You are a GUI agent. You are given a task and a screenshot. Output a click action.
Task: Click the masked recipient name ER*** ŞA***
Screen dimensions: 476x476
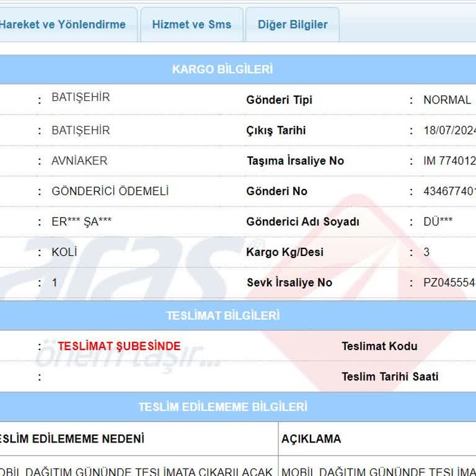point(81,222)
